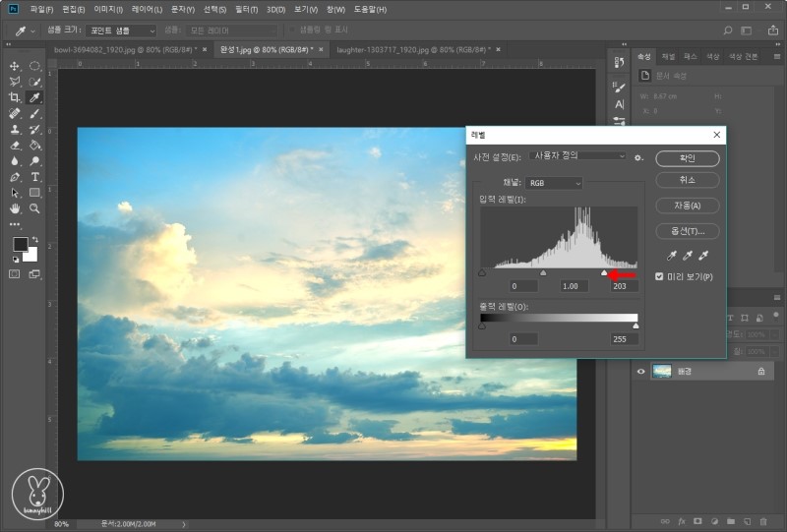This screenshot has height=532, width=787.
Task: Click the white input level slider handle
Action: [x=604, y=273]
